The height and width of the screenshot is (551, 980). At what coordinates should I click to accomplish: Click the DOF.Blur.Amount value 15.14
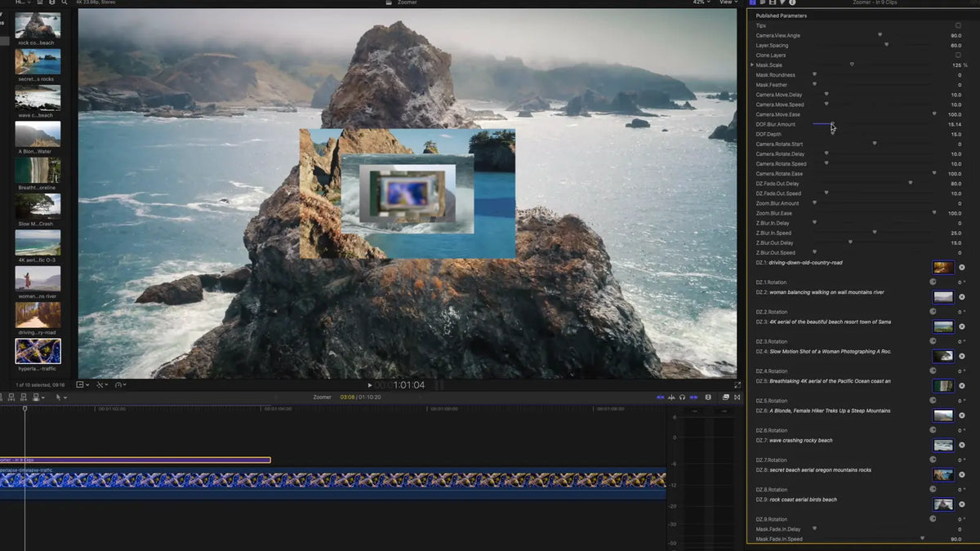[x=953, y=124]
